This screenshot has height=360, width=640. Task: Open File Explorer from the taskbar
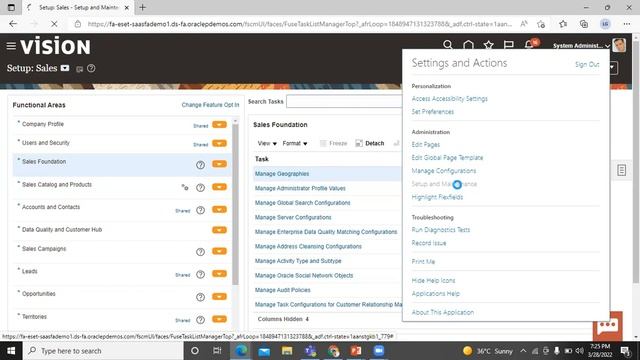[287, 351]
